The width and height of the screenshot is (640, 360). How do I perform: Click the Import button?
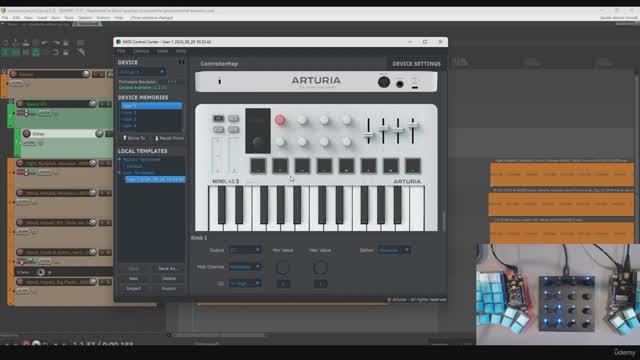point(133,289)
